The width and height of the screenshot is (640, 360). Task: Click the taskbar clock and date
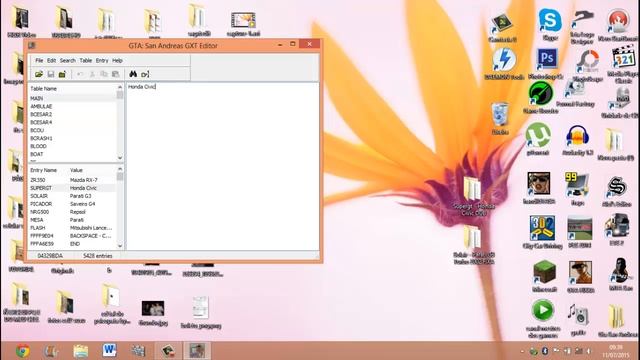click(x=616, y=351)
